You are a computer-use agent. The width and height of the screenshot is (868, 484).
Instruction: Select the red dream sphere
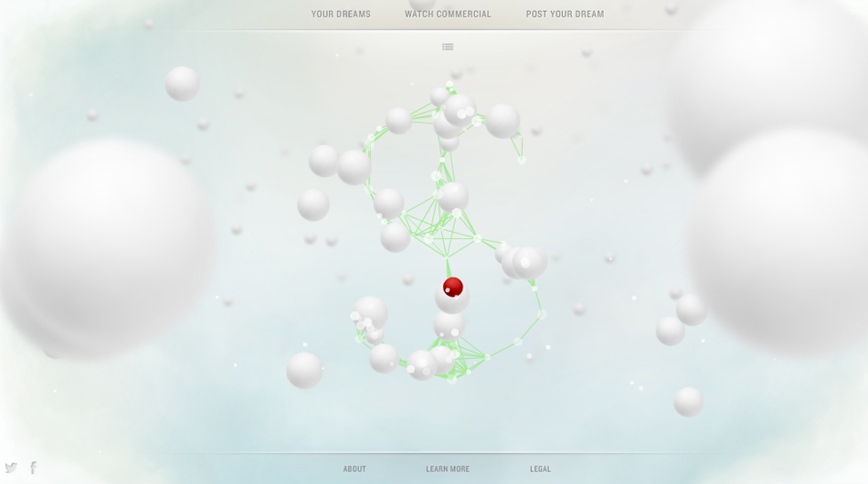tap(453, 287)
